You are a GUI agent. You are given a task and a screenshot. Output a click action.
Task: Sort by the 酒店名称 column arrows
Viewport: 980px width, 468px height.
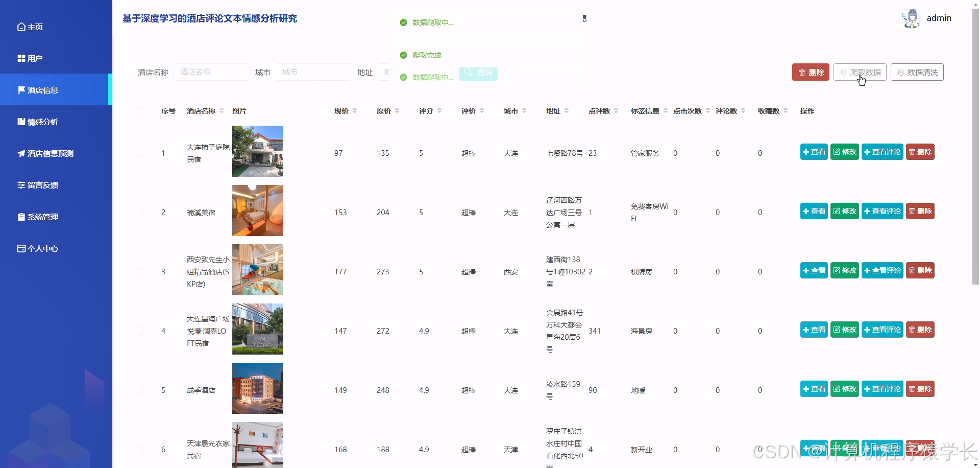click(222, 111)
